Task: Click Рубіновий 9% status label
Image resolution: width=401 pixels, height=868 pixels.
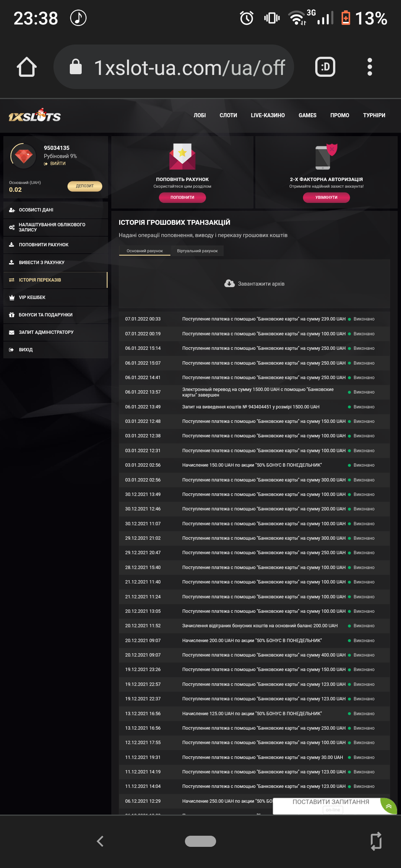Action: click(x=60, y=156)
